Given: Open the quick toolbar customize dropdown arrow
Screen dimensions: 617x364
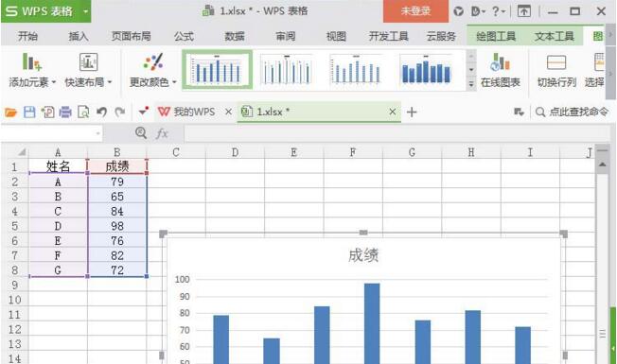Looking at the screenshot, I should [143, 112].
